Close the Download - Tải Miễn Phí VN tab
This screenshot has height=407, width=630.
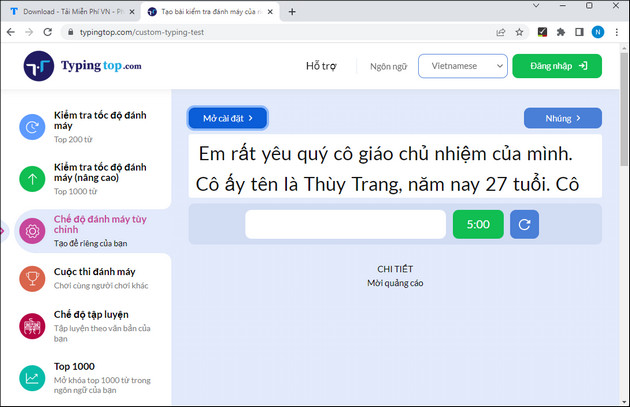tap(132, 12)
